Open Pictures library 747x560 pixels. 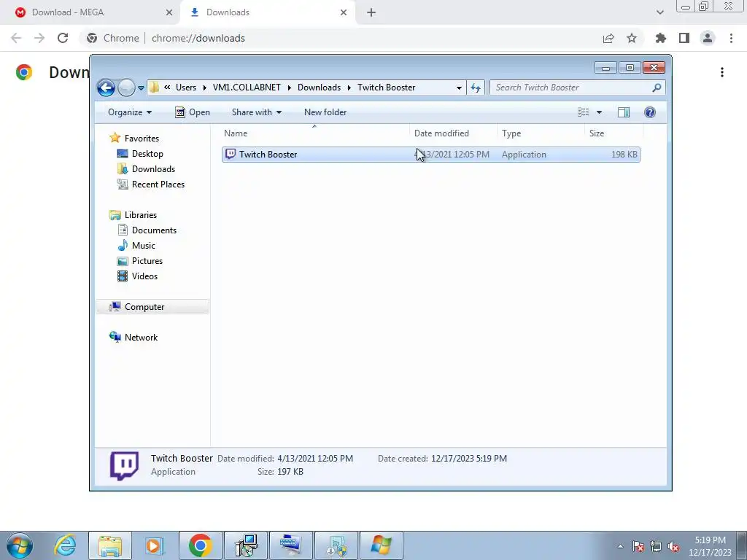click(147, 261)
